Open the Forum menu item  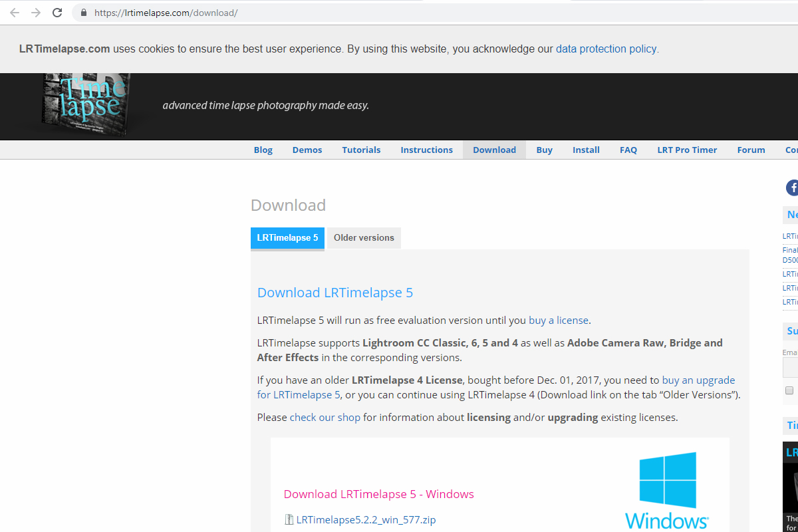(x=751, y=150)
